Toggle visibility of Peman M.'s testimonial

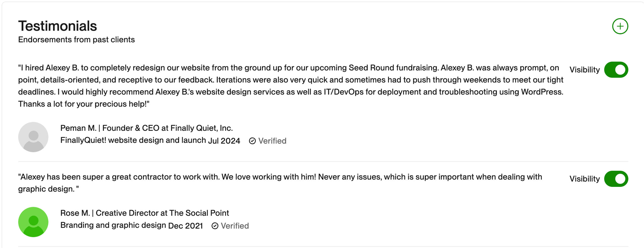pyautogui.click(x=616, y=70)
